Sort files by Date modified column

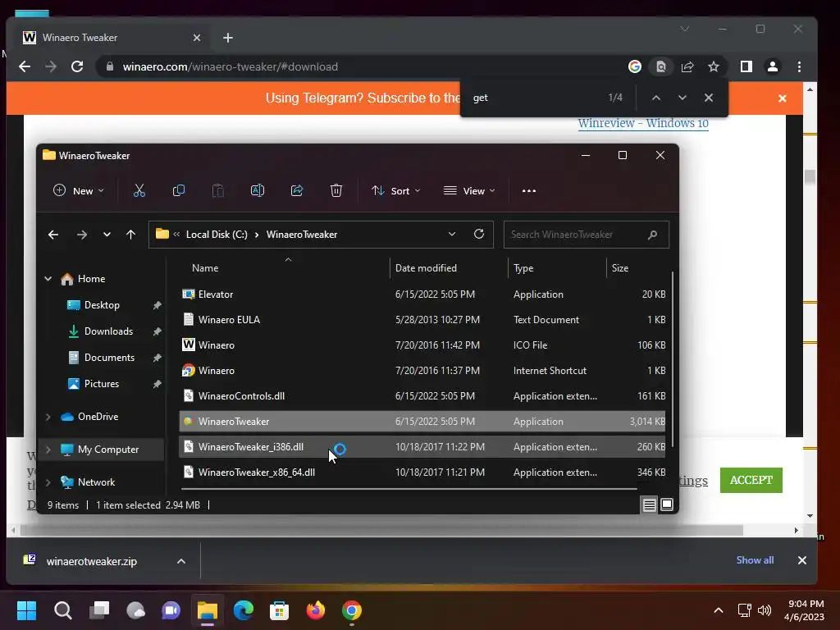(x=426, y=268)
